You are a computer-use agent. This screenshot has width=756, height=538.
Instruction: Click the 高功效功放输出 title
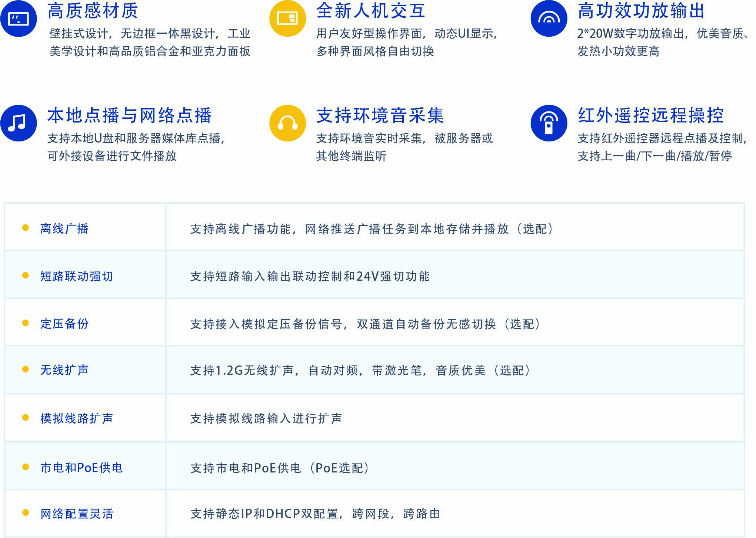point(641,11)
